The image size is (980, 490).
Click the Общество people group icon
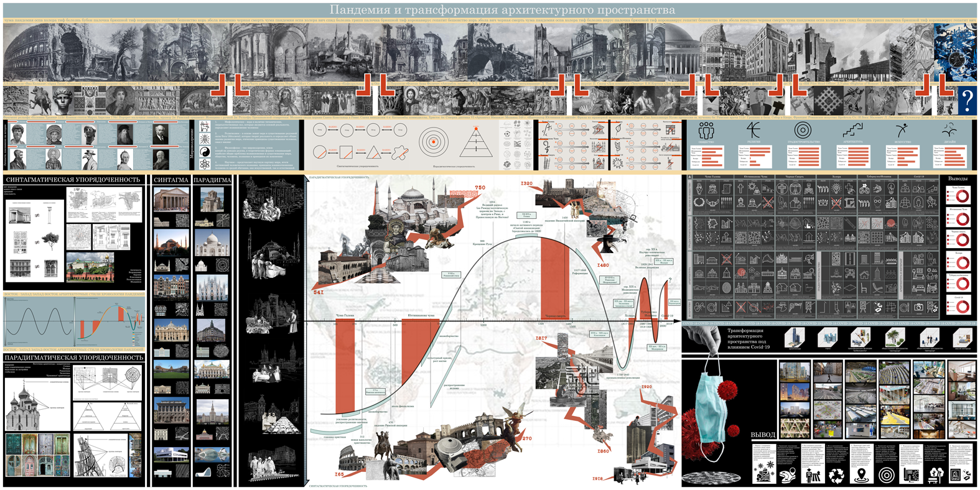pyautogui.click(x=706, y=131)
